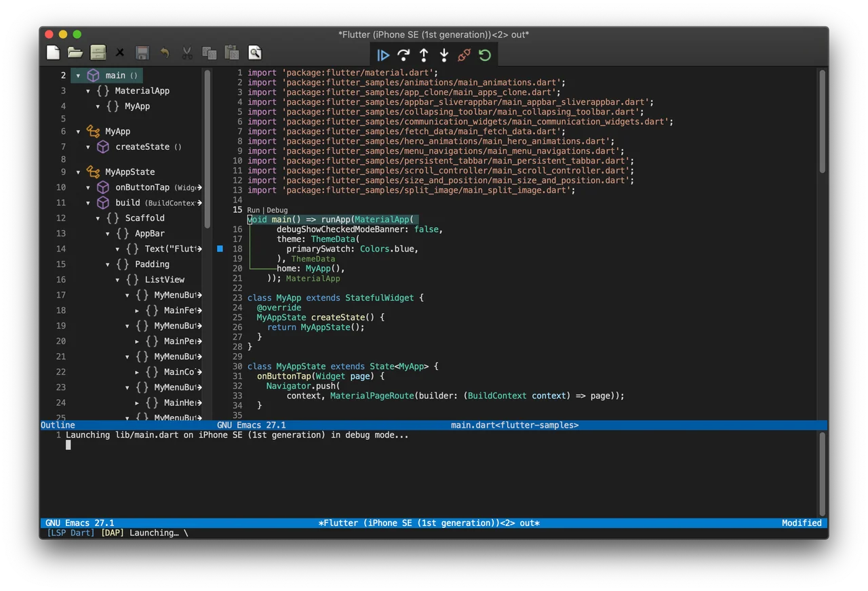Image resolution: width=868 pixels, height=591 pixels.
Task: Click the cube icon next to main
Action: coord(94,75)
